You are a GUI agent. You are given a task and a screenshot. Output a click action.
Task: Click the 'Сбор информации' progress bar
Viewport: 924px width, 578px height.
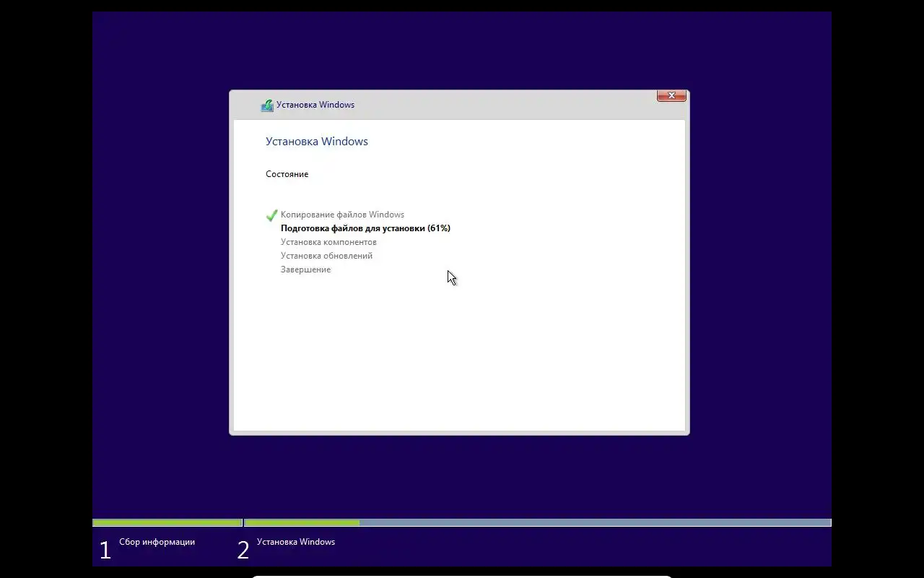click(167, 522)
